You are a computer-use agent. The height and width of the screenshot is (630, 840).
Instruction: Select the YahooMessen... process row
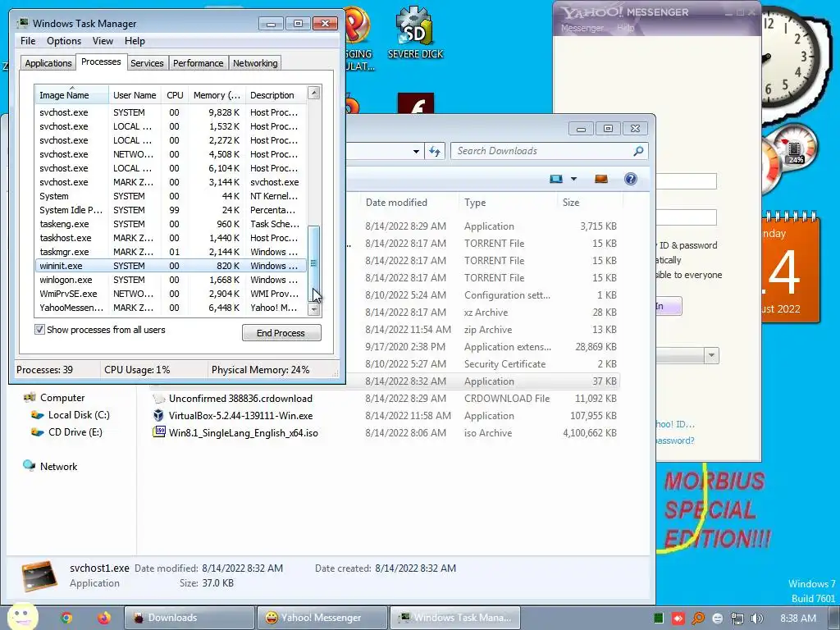[x=171, y=308]
